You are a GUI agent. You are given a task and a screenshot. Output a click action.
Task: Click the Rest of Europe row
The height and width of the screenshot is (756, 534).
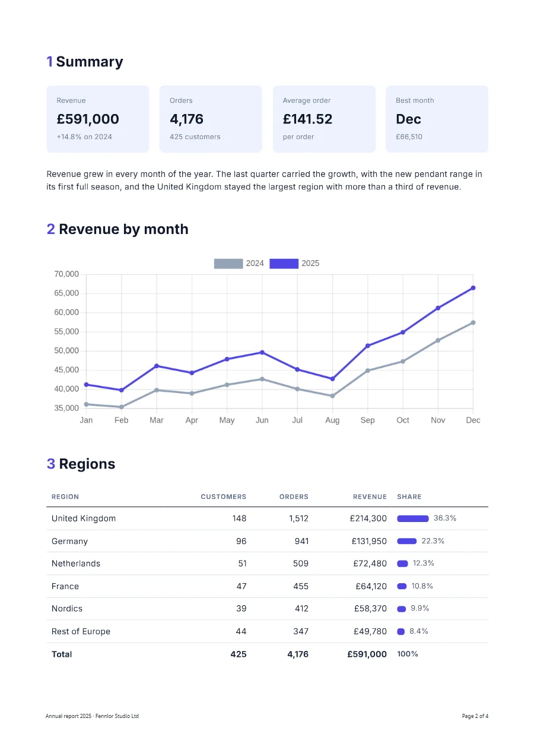tap(267, 631)
